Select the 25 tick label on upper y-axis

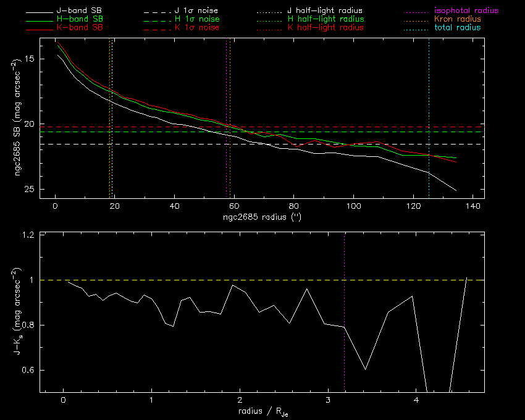click(30, 190)
